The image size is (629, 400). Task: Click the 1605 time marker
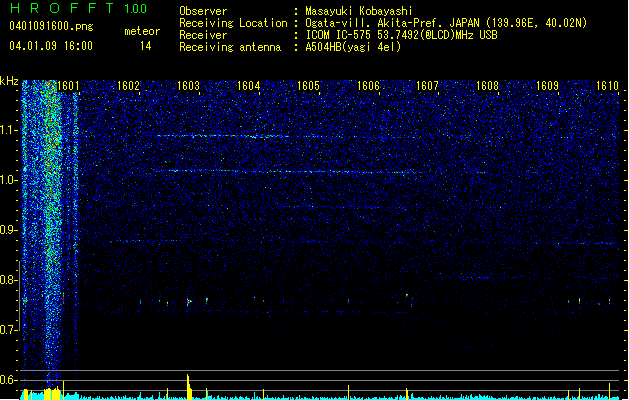tap(308, 85)
